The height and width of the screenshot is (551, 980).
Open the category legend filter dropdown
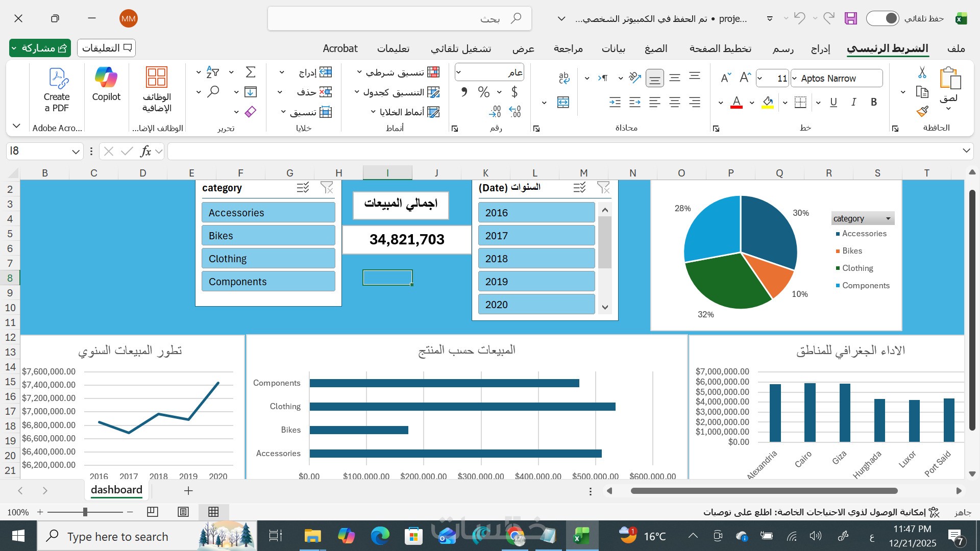coord(888,218)
